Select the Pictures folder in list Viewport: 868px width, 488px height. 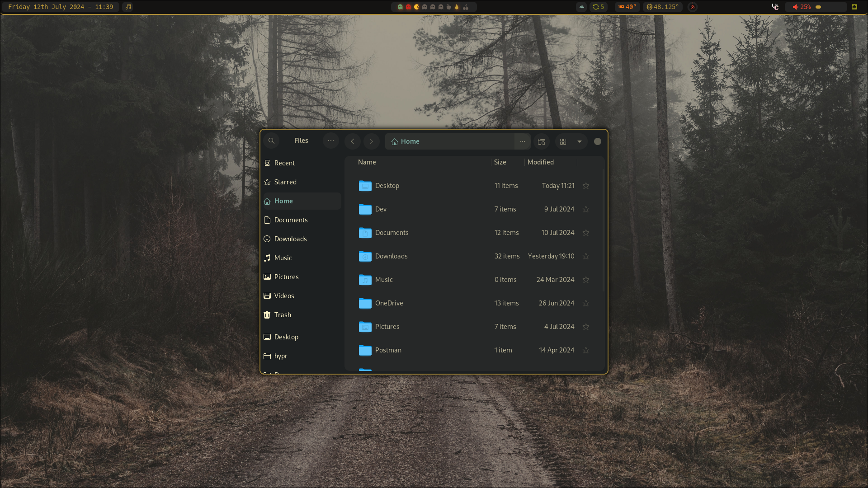(474, 327)
